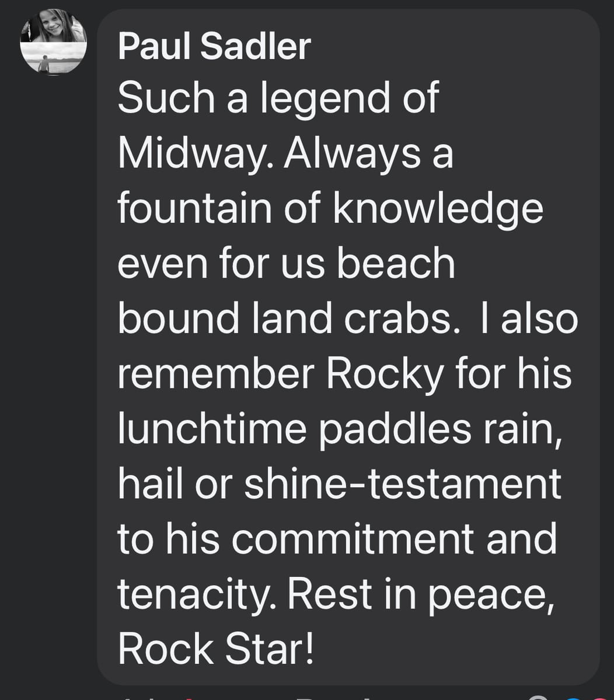Click the text 'even for us beach'
This screenshot has width=614, height=700.
(286, 264)
